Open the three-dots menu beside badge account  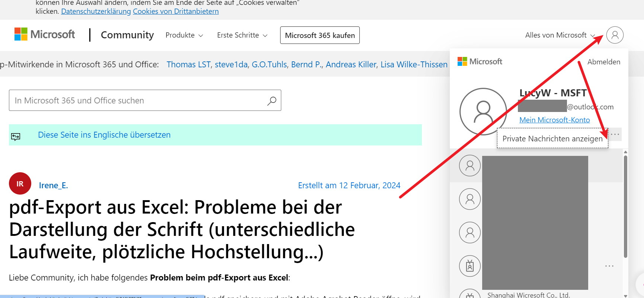[x=609, y=266]
